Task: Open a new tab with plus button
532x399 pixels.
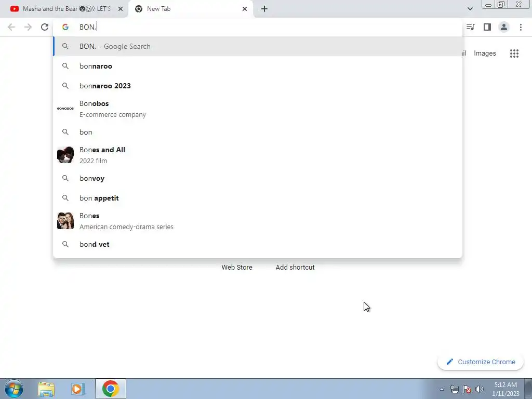Action: pos(264,9)
